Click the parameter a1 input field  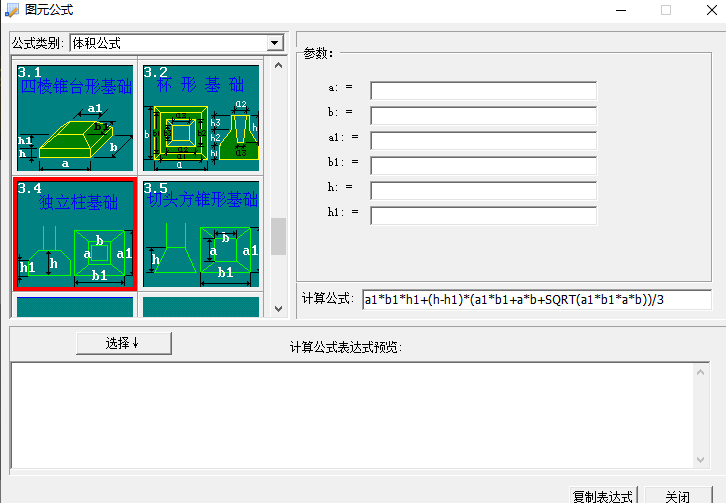[x=483, y=141]
